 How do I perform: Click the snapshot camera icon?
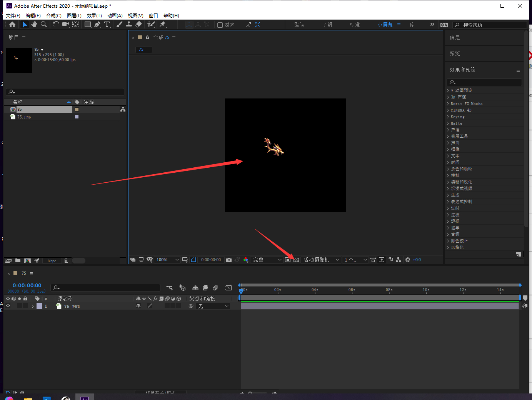[x=229, y=260]
